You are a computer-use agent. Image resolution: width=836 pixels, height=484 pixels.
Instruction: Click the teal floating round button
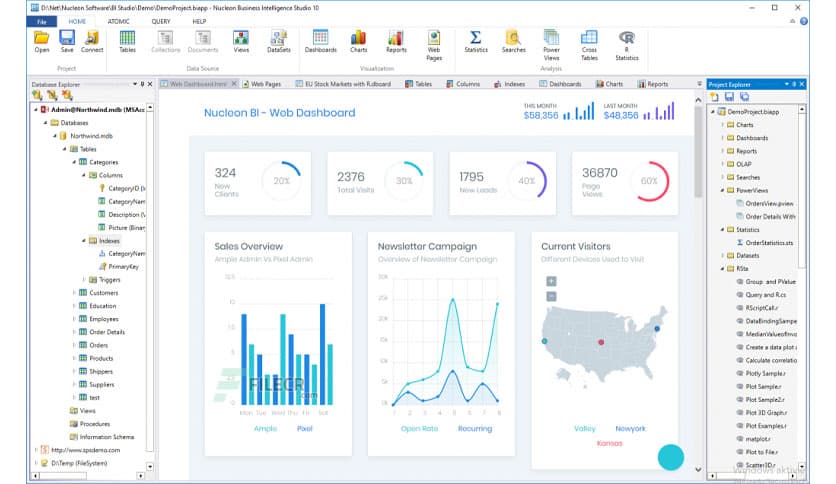click(671, 457)
